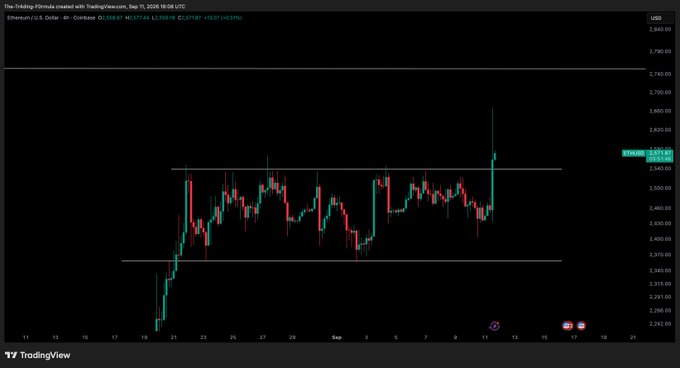The height and width of the screenshot is (368, 680).
Task: Click the TradingView logo
Action: [x=38, y=355]
